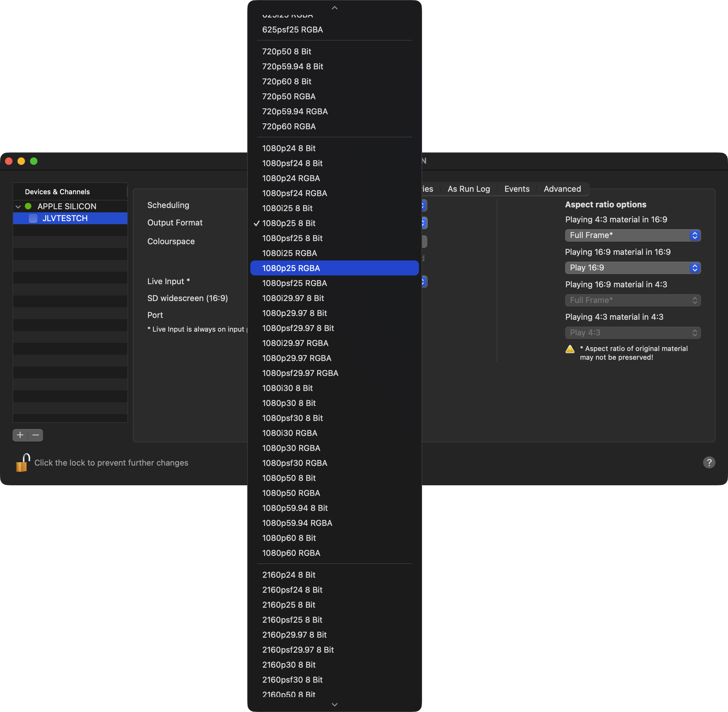Image resolution: width=728 pixels, height=712 pixels.
Task: Open help with the question mark button
Action: coord(709,462)
